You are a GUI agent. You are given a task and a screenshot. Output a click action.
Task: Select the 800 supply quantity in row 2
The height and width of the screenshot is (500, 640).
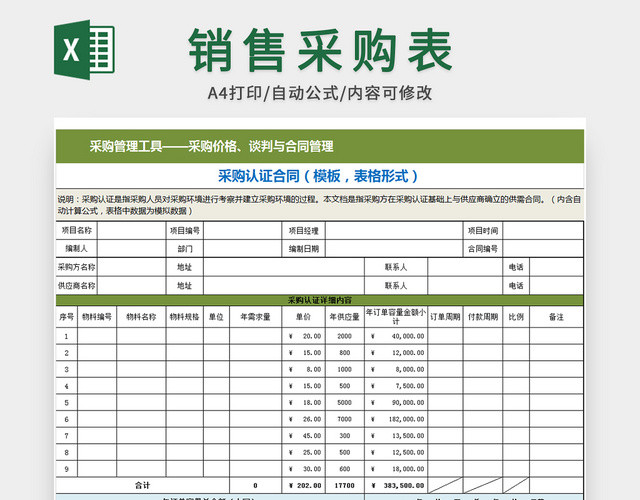point(344,353)
